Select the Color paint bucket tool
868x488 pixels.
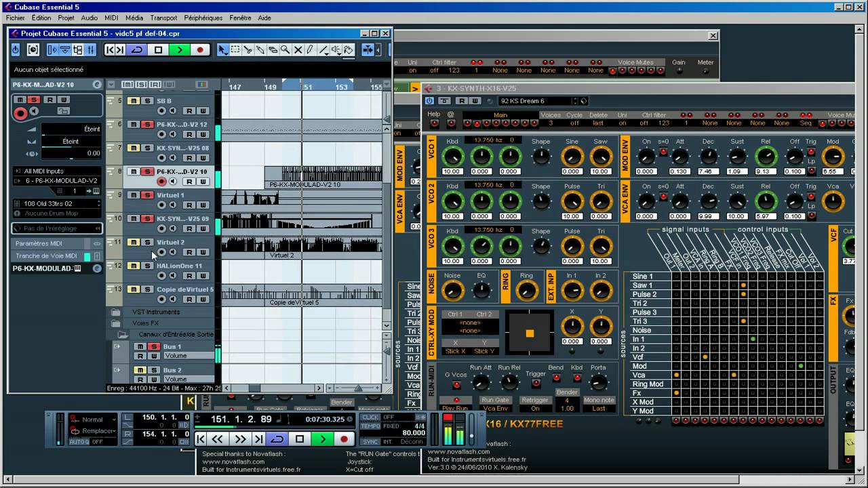click(349, 49)
